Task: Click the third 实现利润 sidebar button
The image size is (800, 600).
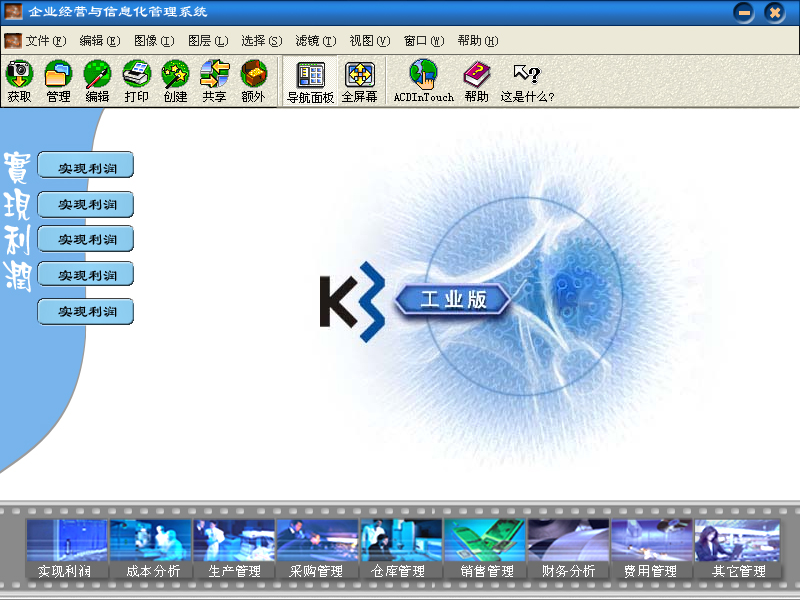Action: pos(86,239)
